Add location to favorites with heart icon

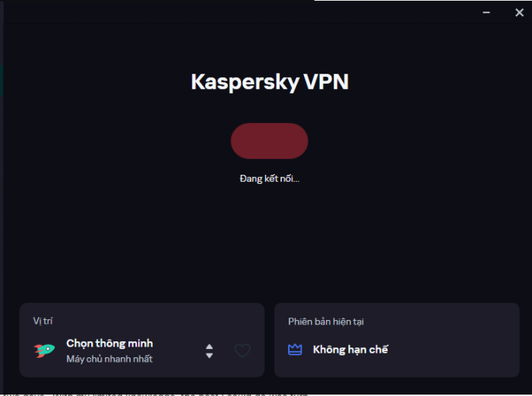pos(242,350)
